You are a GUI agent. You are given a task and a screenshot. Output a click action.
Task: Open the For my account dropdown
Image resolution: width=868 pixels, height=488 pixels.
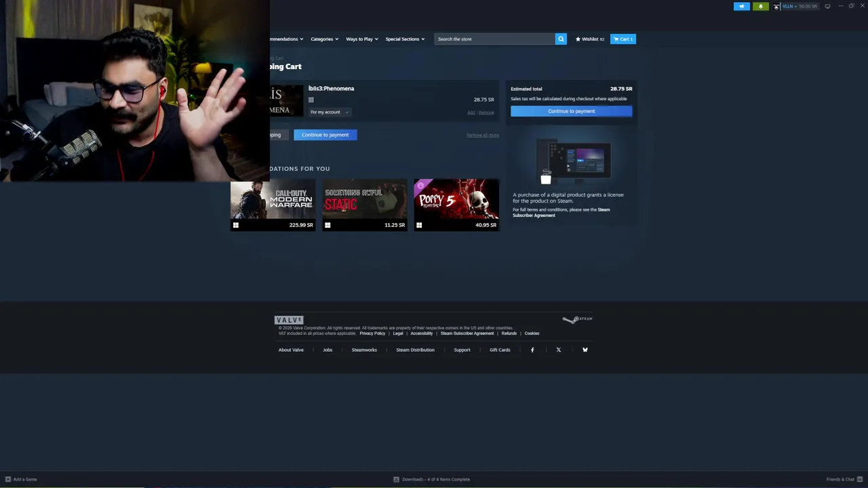click(x=329, y=112)
